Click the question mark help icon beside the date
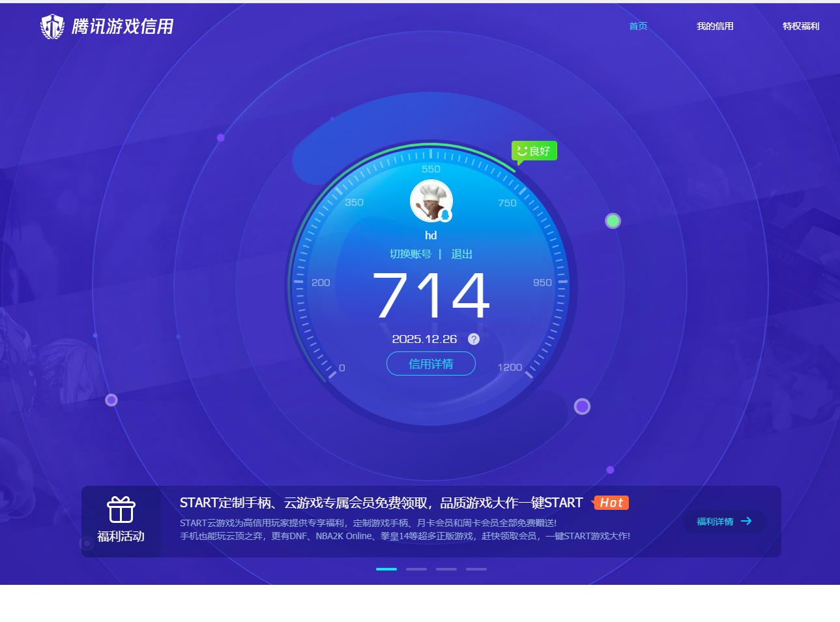Image resolution: width=840 pixels, height=622 pixels. [474, 339]
